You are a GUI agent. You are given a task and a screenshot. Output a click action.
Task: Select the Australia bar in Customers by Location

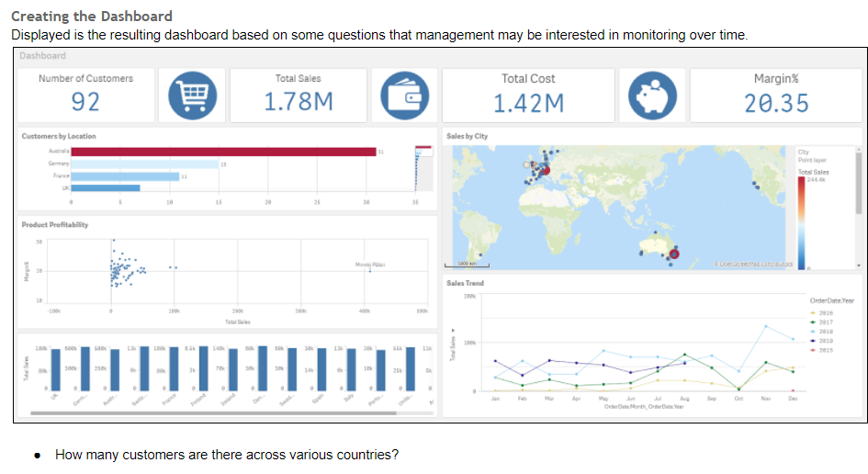pos(223,151)
